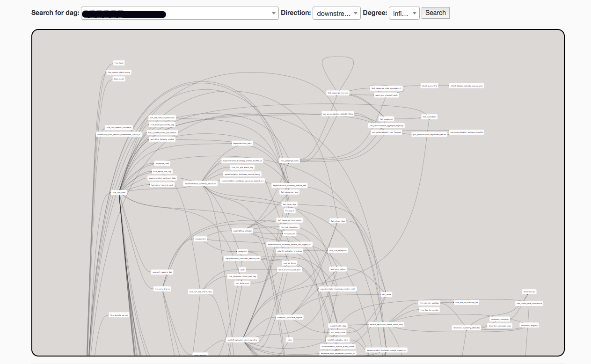This screenshot has width=591, height=364.
Task: Select the pax_personalization_aggregate_eligibility node
Action: [x=387, y=125]
